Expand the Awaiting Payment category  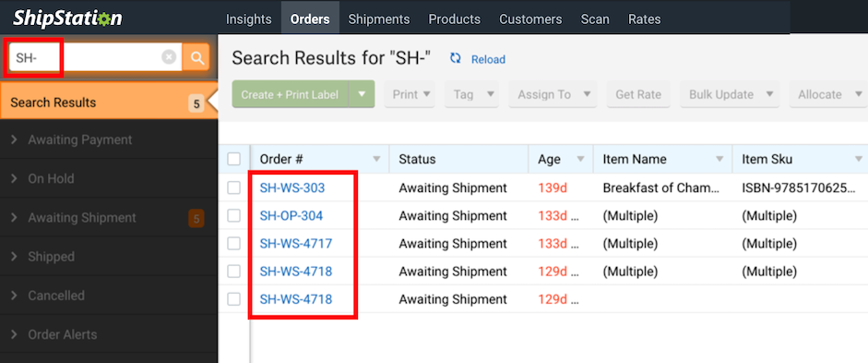109,139
